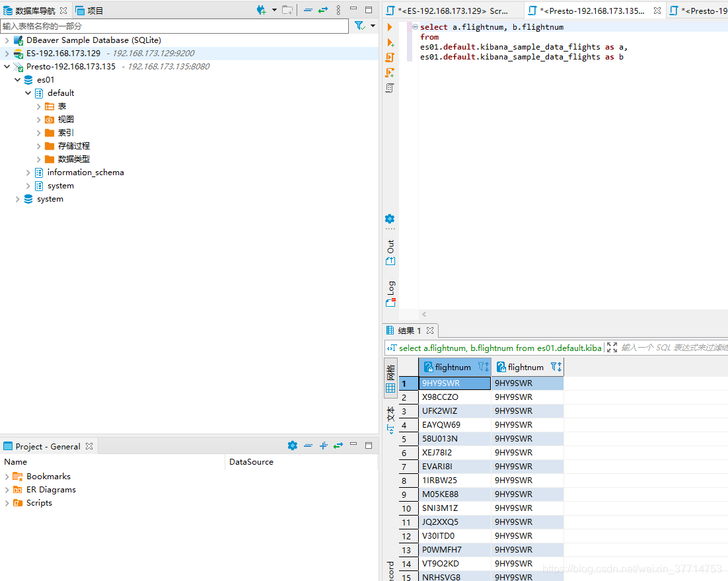728x581 pixels.
Task: Click the new connection plug icon
Action: point(261,10)
